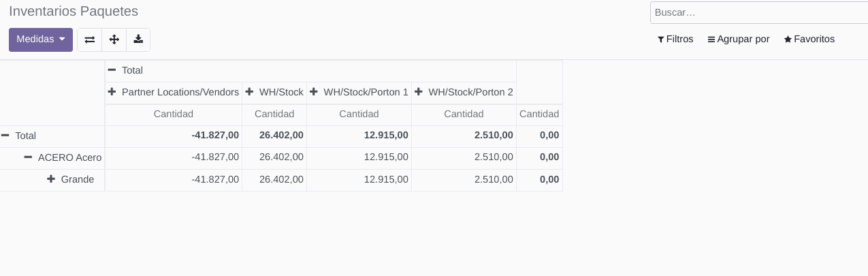Click the Total value 26.402,00 cell
This screenshot has height=276, width=868.
click(x=281, y=136)
